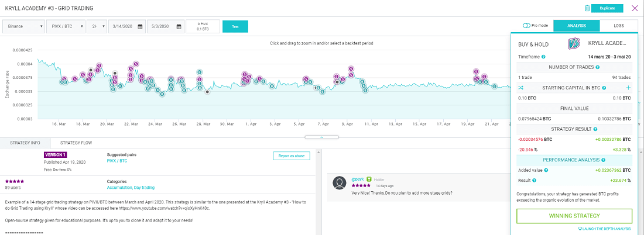Collapse the chart using the center handle chevron

click(x=321, y=137)
